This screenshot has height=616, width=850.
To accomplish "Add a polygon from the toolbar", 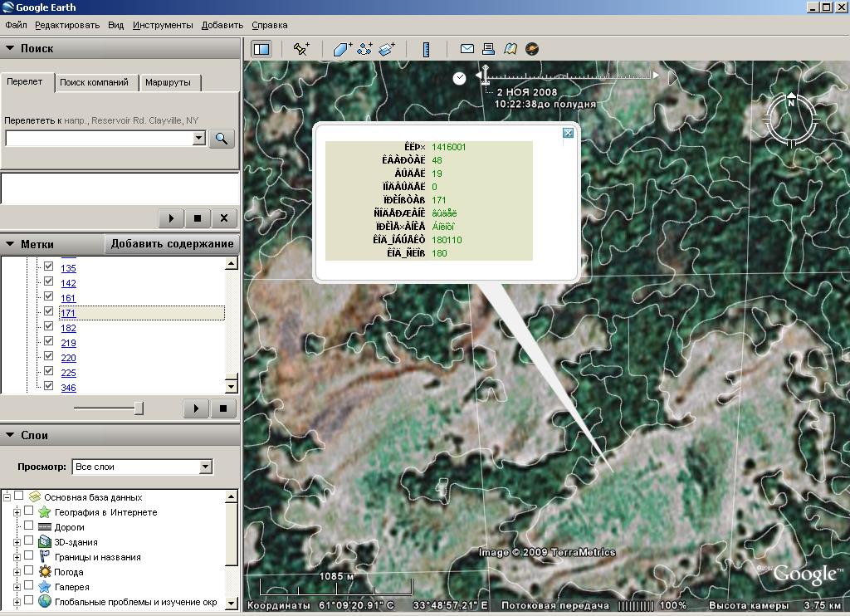I will [341, 49].
